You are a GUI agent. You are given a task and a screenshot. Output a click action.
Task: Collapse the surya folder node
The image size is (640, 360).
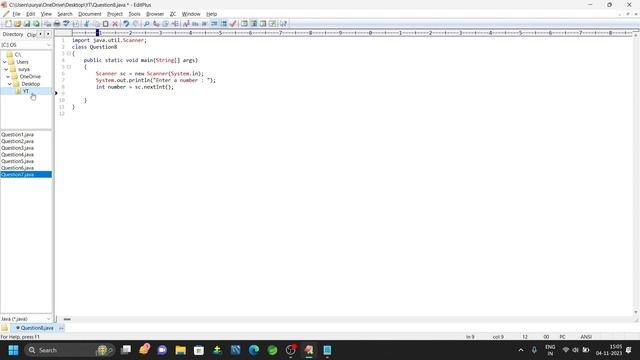coord(6,69)
